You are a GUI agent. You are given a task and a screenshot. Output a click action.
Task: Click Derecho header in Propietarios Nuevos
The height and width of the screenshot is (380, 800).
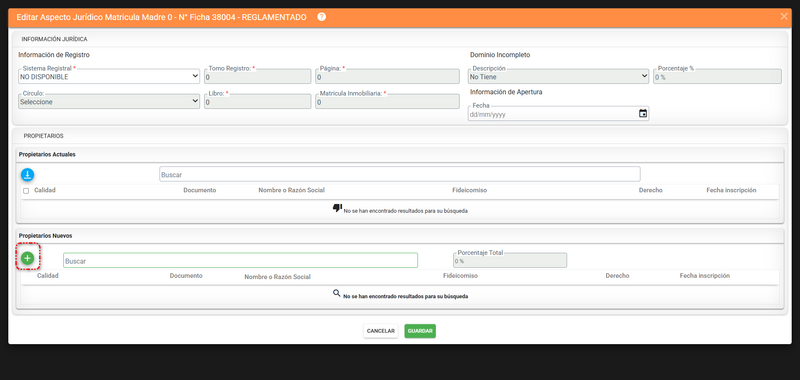[617, 275]
